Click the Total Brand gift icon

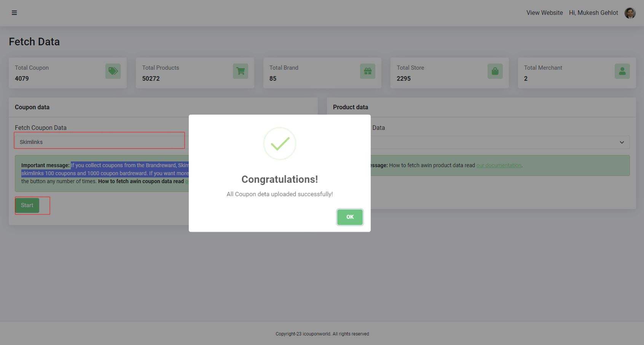[368, 71]
